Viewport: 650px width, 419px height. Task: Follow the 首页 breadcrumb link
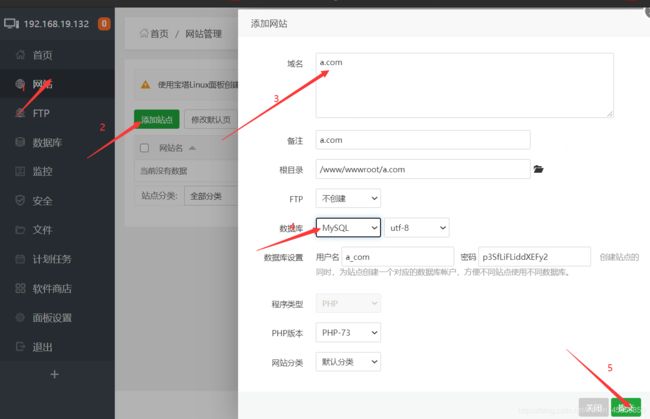pyautogui.click(x=159, y=34)
